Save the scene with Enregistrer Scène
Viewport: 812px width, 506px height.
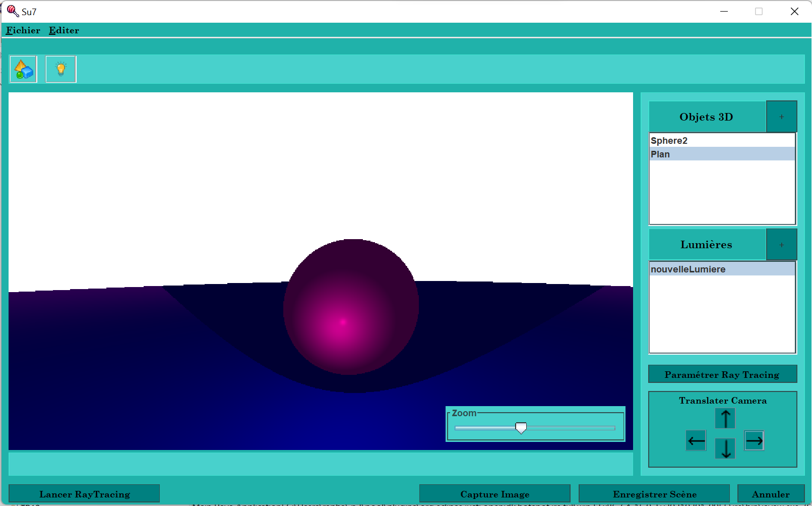(654, 493)
